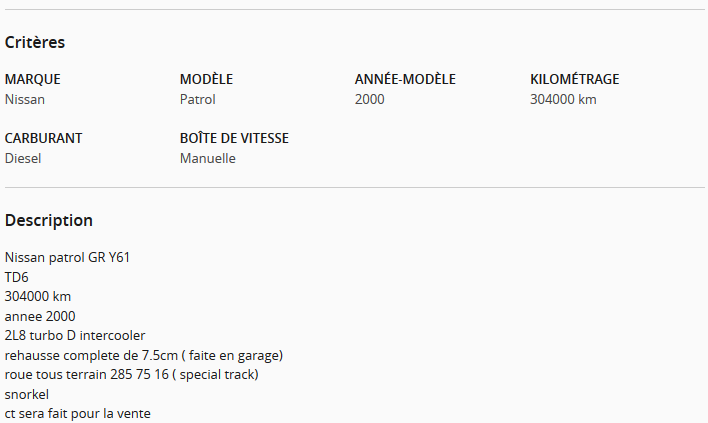
Task: Select the Nissan brand value
Action: (x=25, y=99)
